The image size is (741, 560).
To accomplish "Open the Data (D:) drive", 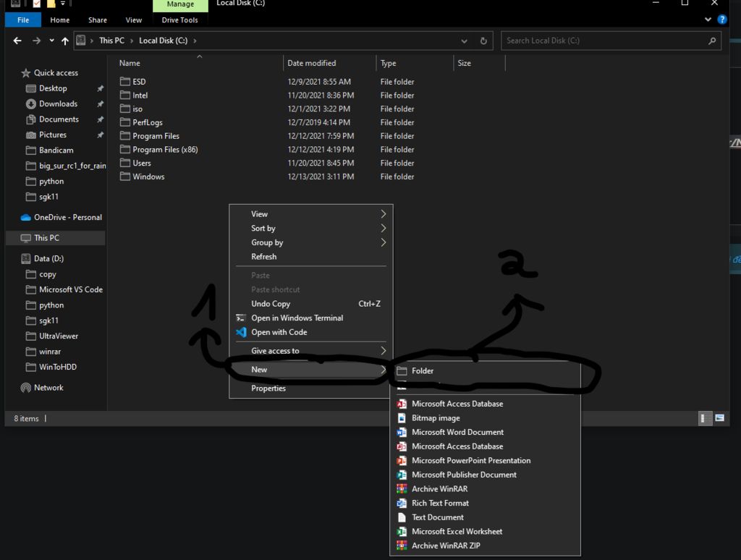I will [48, 258].
